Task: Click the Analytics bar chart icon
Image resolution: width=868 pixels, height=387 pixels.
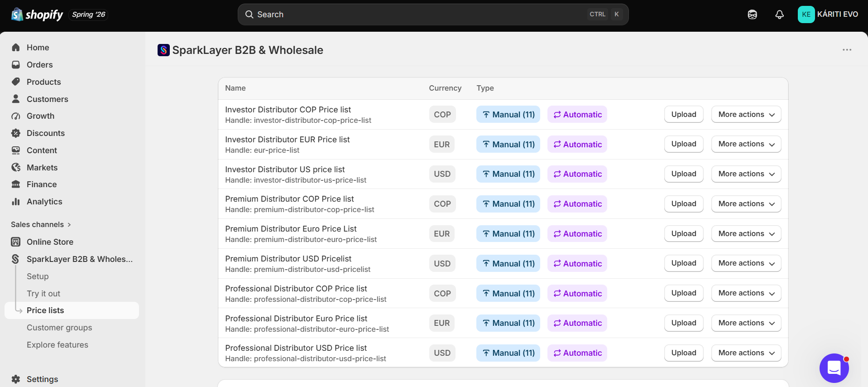Action: (x=16, y=202)
